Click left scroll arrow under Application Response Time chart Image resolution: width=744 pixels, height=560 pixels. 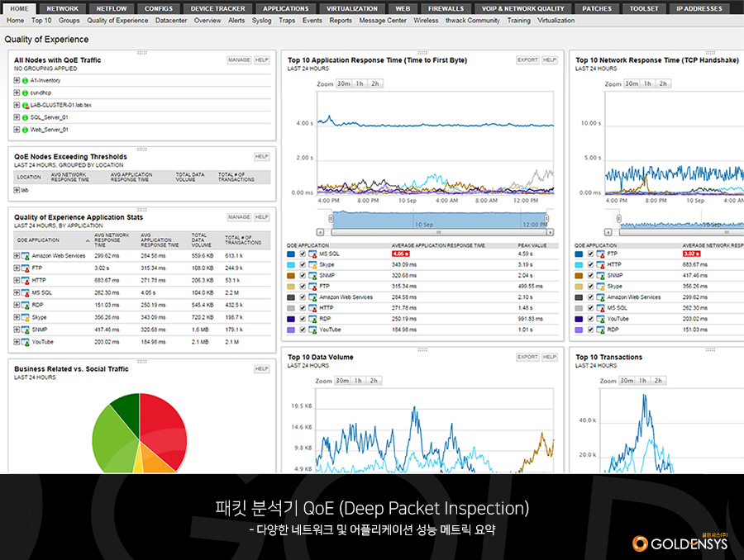point(320,232)
